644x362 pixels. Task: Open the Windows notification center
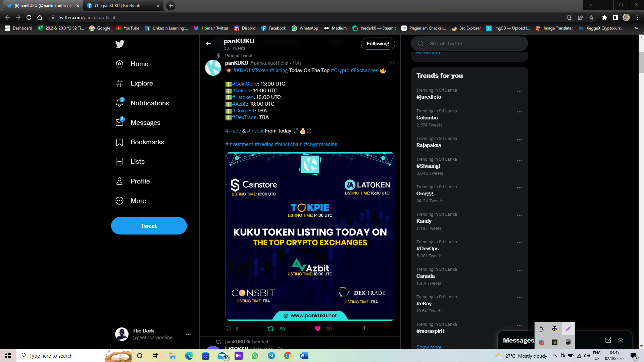[x=634, y=356]
